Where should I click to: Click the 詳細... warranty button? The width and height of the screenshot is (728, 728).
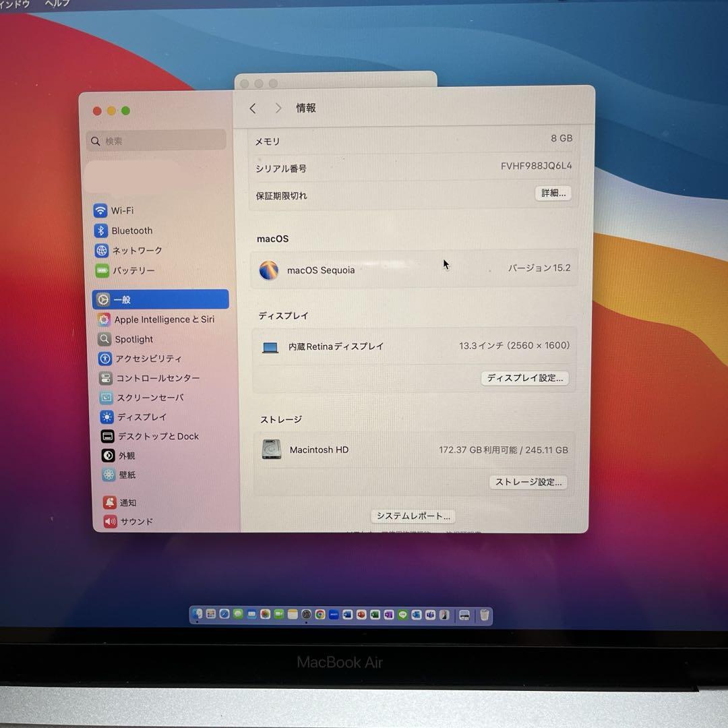(x=553, y=193)
